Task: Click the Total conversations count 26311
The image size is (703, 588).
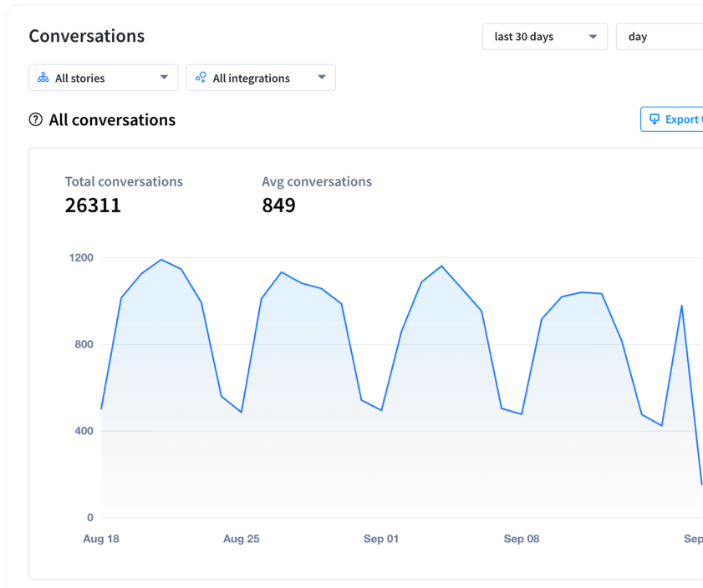Action: [92, 205]
